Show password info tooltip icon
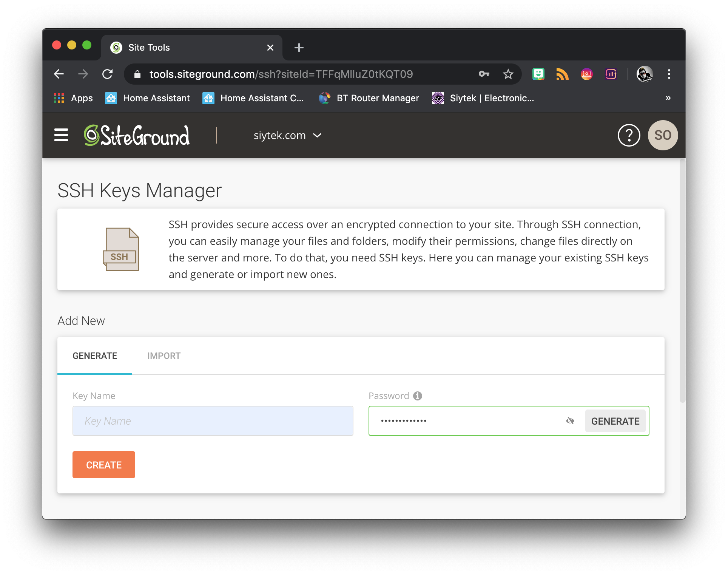The image size is (728, 575). [417, 396]
